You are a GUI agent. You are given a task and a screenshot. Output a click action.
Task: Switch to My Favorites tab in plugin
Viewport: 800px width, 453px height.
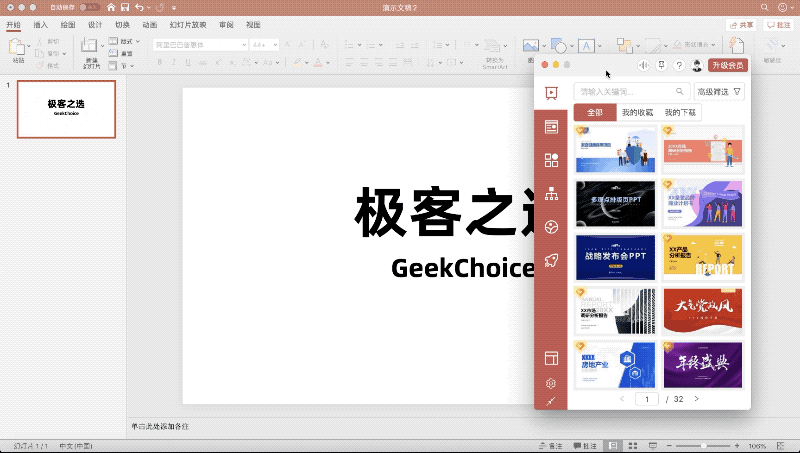(637, 112)
